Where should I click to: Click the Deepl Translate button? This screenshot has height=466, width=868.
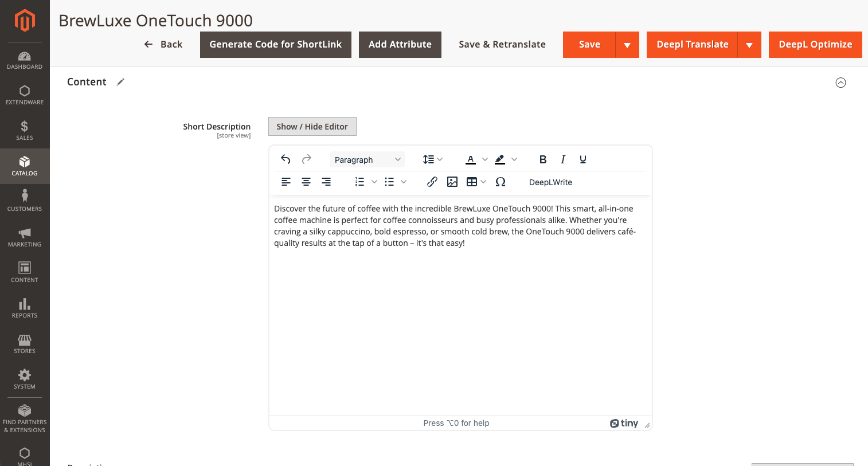coord(693,45)
